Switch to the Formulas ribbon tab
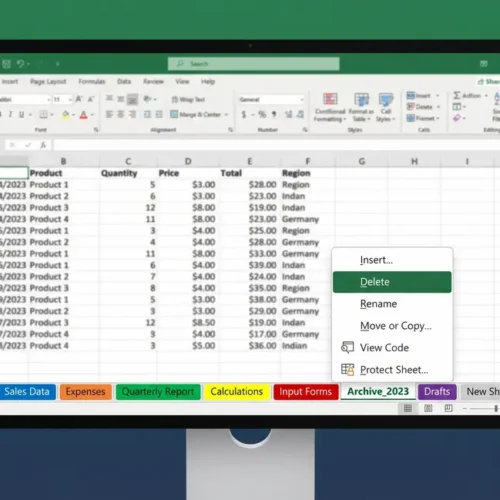Image resolution: width=500 pixels, height=500 pixels. coord(92,81)
